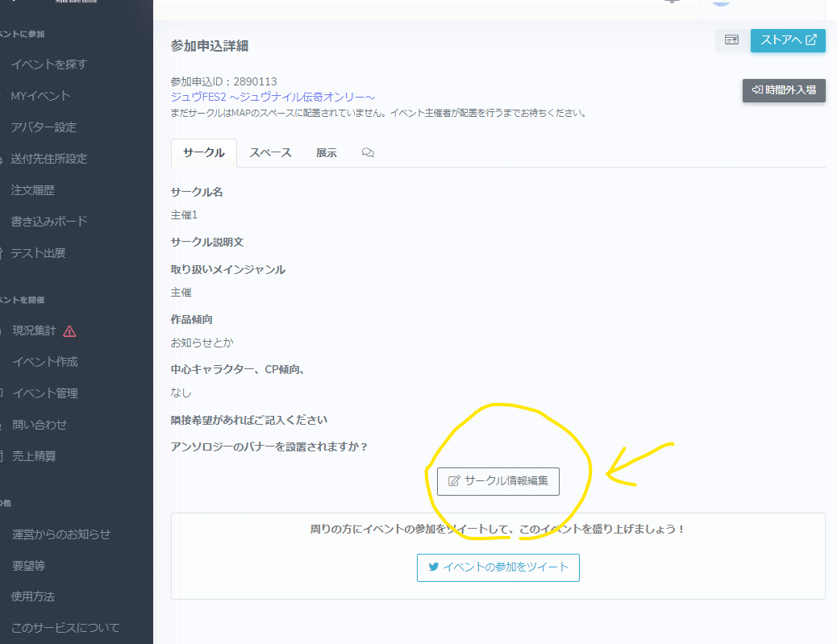Open 注文履歴 in sidebar
The image size is (837, 644).
point(33,190)
